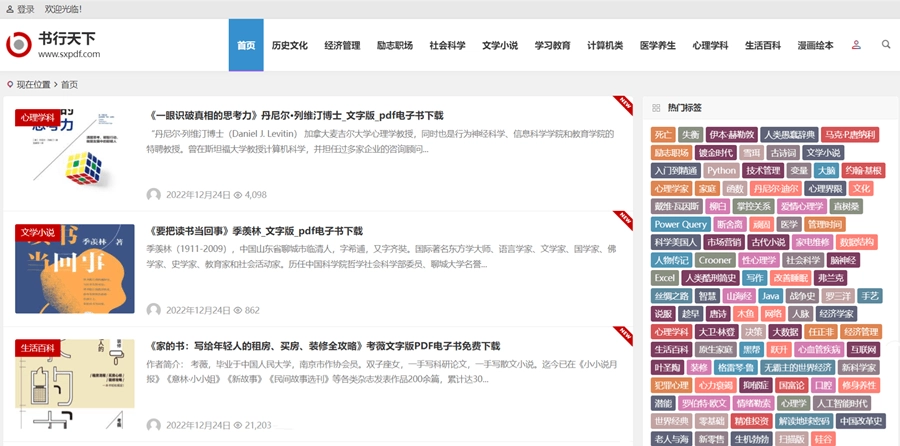Select the 人类愚蠢辞典 tag

pyautogui.click(x=789, y=135)
